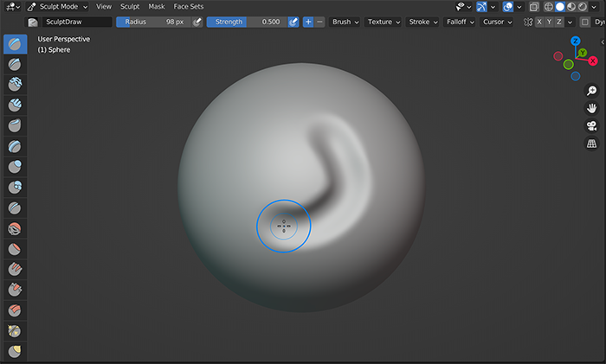Open the Sculpt menu
This screenshot has height=364, width=606.
click(x=130, y=7)
